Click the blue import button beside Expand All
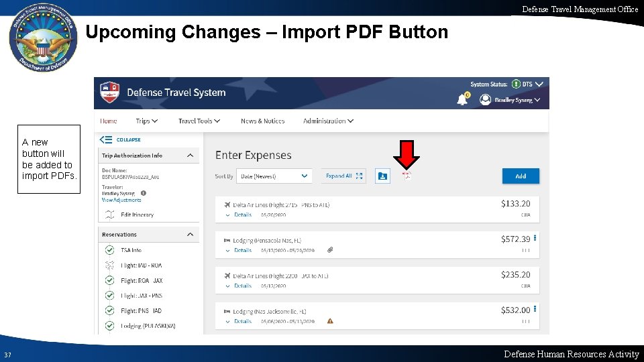Image resolution: width=644 pixels, height=362 pixels. [382, 176]
